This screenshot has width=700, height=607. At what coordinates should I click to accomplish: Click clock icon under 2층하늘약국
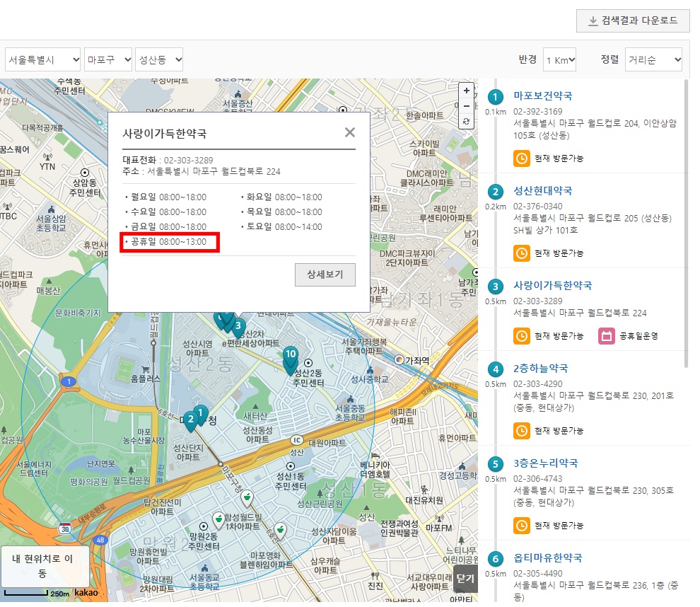pyautogui.click(x=521, y=431)
